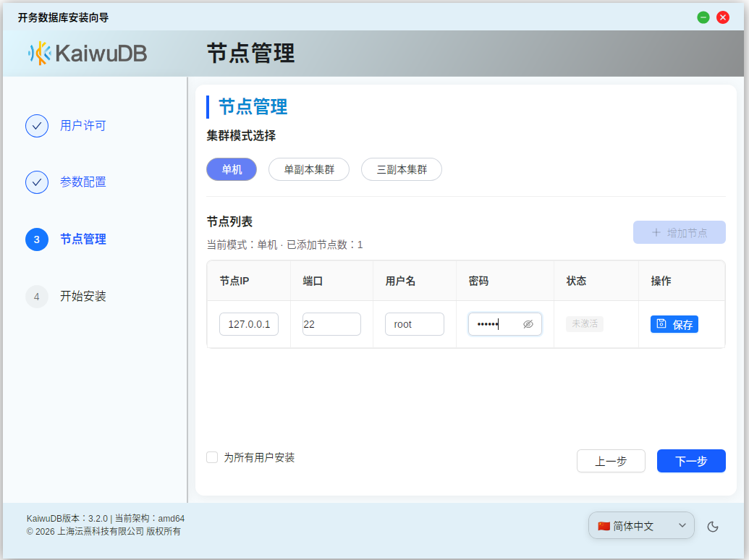Click 下一步 button
This screenshot has height=560, width=749.
coord(691,461)
